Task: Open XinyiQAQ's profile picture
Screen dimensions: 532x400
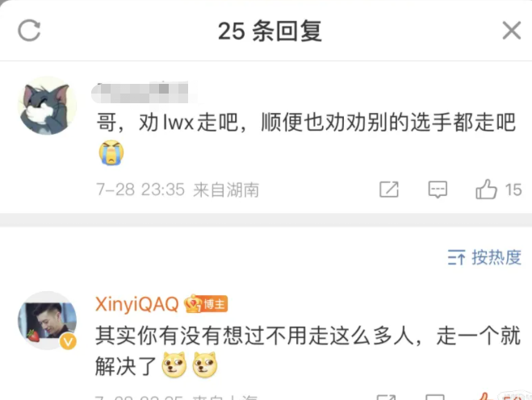Action: point(47,320)
